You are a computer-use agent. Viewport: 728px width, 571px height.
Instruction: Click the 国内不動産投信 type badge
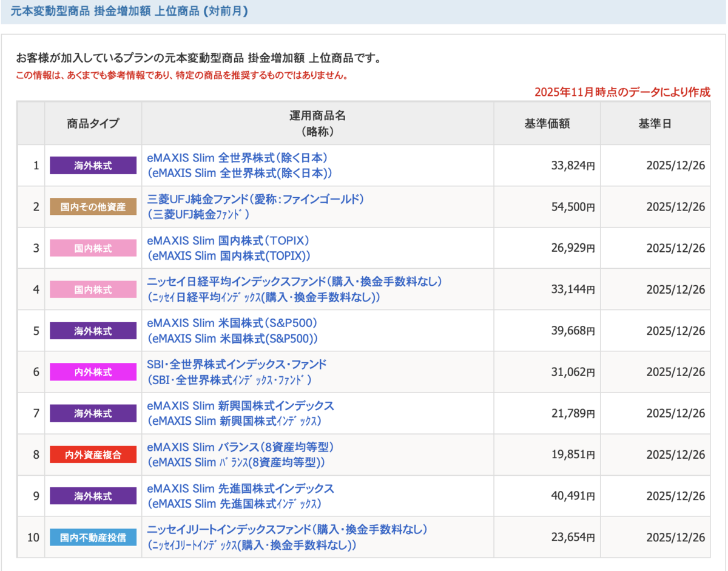[x=93, y=537]
